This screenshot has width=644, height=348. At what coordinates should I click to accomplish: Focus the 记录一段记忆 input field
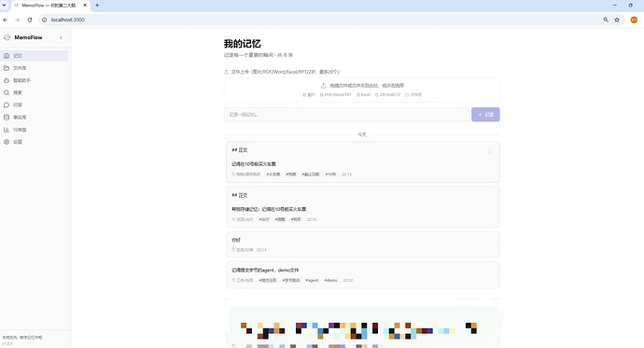[x=346, y=115]
